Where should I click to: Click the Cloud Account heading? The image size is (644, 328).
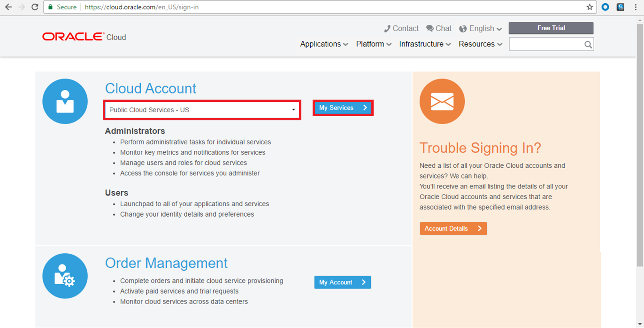pos(151,88)
